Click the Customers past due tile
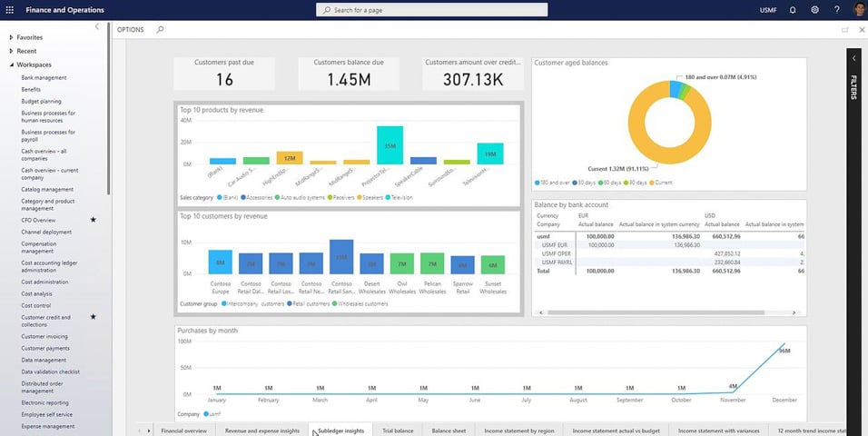This screenshot has height=436, width=868. tap(224, 74)
